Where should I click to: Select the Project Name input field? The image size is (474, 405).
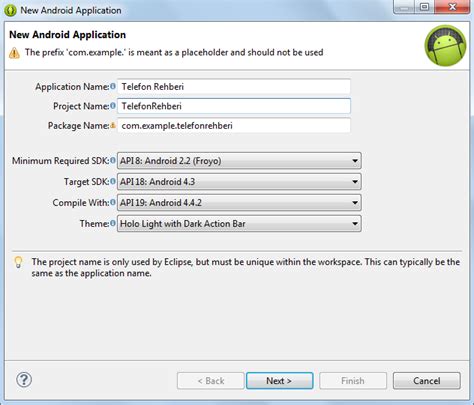point(234,106)
